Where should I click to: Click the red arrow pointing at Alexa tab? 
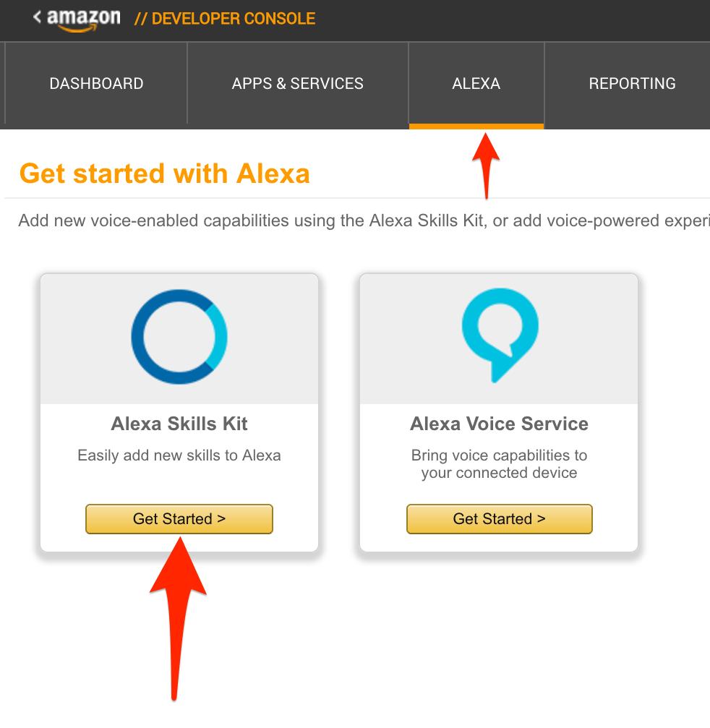pyautogui.click(x=488, y=163)
